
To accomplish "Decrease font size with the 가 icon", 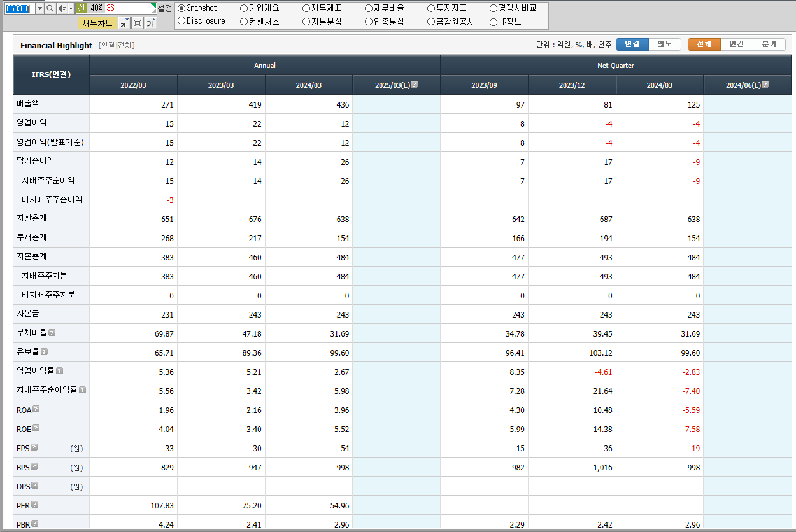I will click(x=124, y=24).
